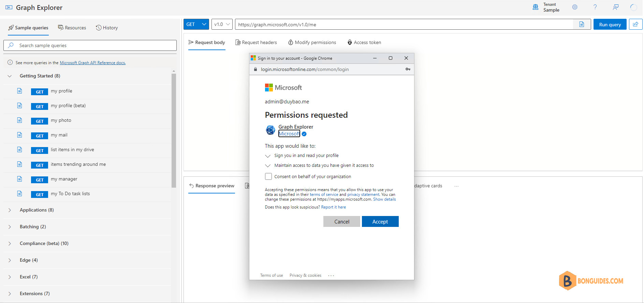Switch to Sample queries tab

tap(28, 28)
